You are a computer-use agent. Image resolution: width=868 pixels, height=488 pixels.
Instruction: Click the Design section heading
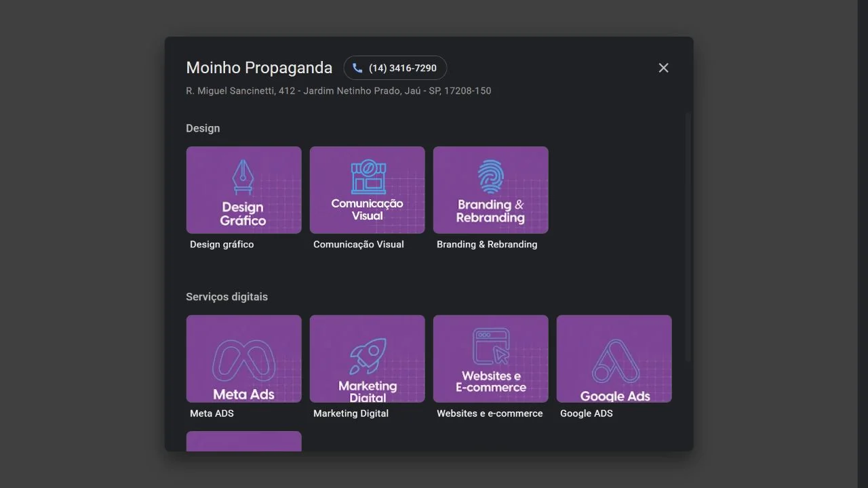[x=203, y=128]
